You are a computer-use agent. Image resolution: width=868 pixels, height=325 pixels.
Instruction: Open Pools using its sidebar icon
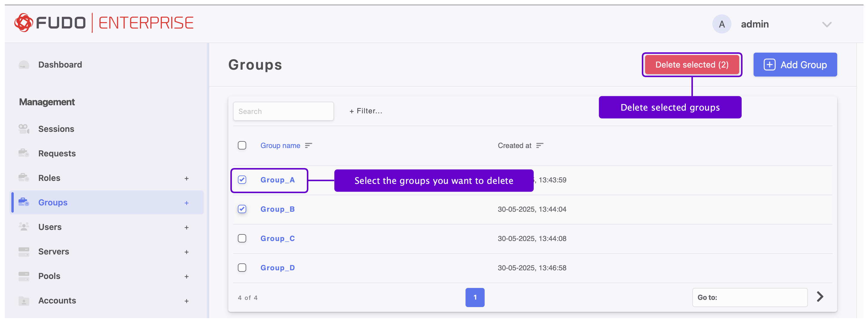click(23, 276)
